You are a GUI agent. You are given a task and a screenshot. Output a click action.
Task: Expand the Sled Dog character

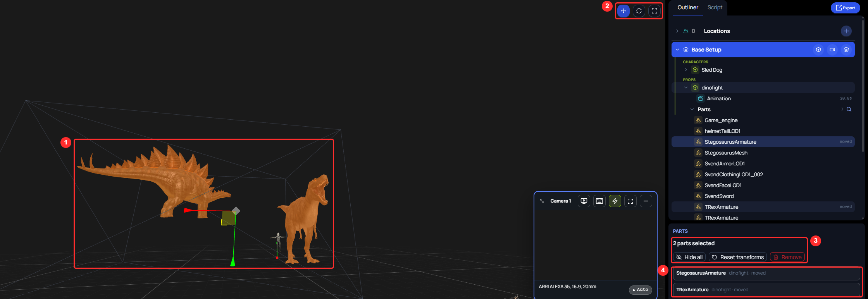pos(686,70)
